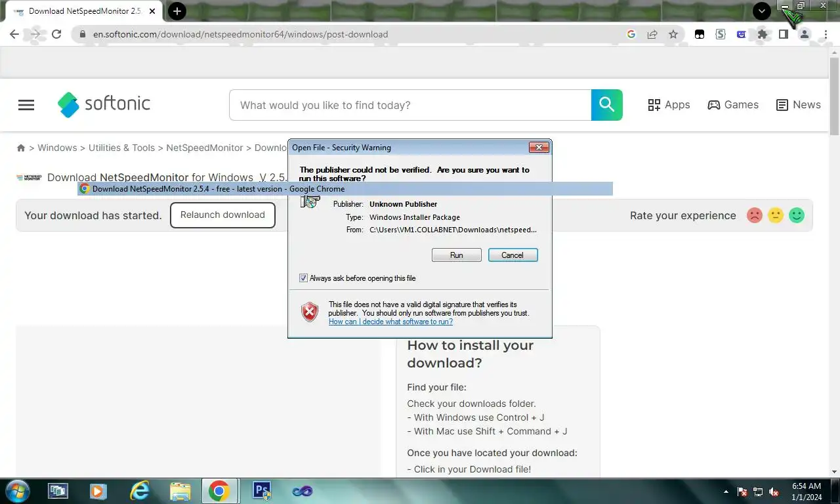Go to Windows breadcrumb link

pyautogui.click(x=57, y=148)
